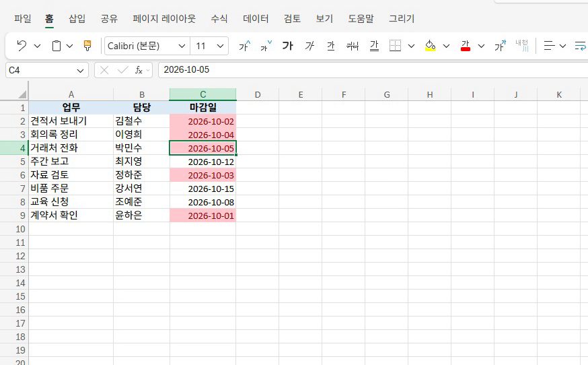Decrease font size with smaller 가 icon
The width and height of the screenshot is (588, 365).
(266, 46)
